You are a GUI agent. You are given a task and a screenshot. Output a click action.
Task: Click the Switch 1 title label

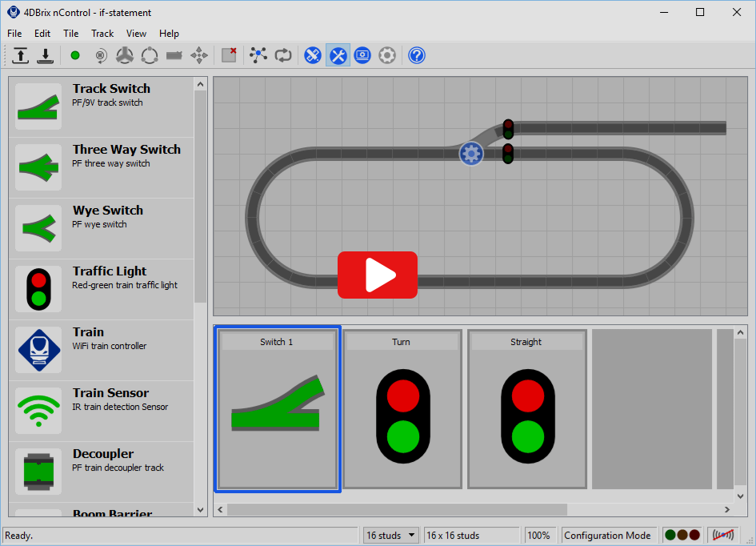(x=277, y=342)
